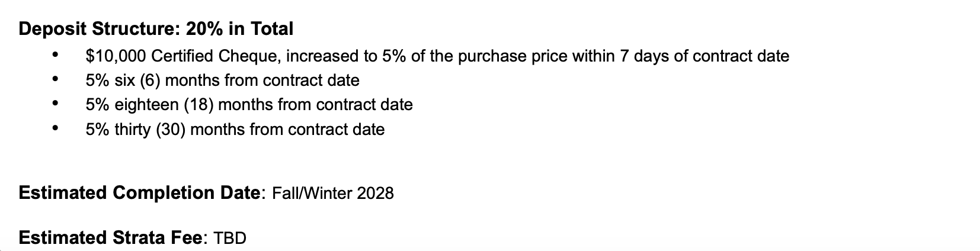980x251 pixels.
Task: Click the "(18)" number in third bullet
Action: point(198,105)
